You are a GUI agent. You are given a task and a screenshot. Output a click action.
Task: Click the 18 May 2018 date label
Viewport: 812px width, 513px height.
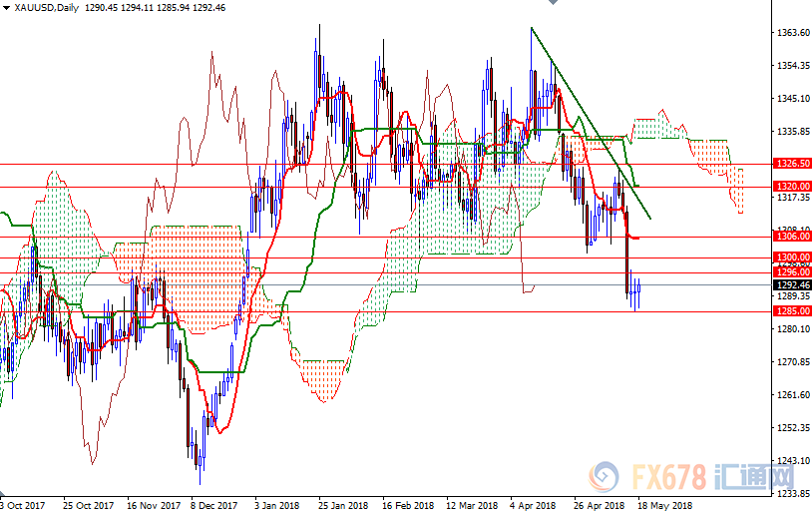665,505
